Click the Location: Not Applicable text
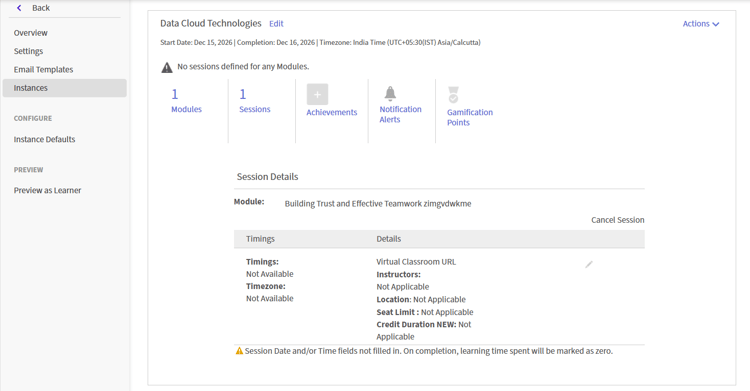Image resolution: width=750 pixels, height=391 pixels. [421, 299]
